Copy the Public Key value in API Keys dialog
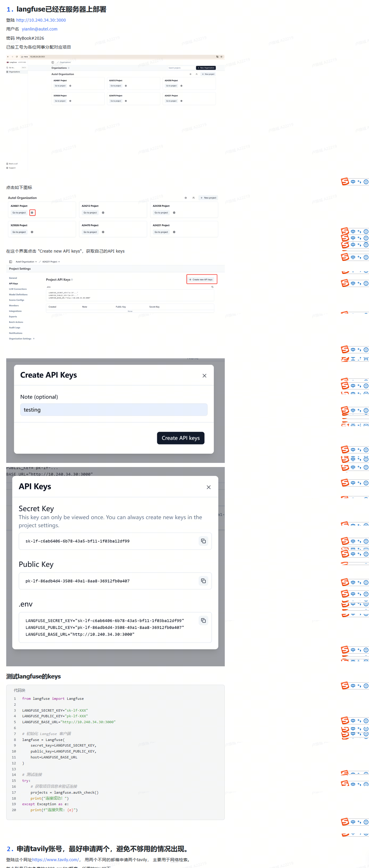Image resolution: width=369 pixels, height=868 pixels. pos(203,580)
